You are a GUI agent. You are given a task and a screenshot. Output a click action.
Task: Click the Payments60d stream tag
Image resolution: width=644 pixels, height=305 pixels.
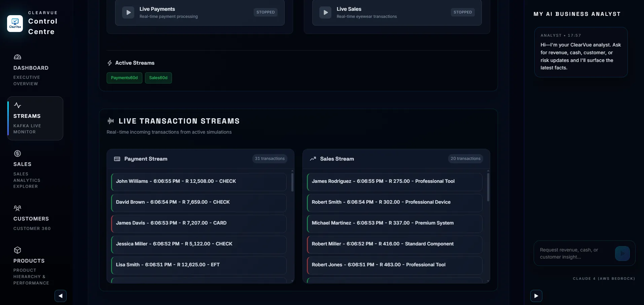124,78
